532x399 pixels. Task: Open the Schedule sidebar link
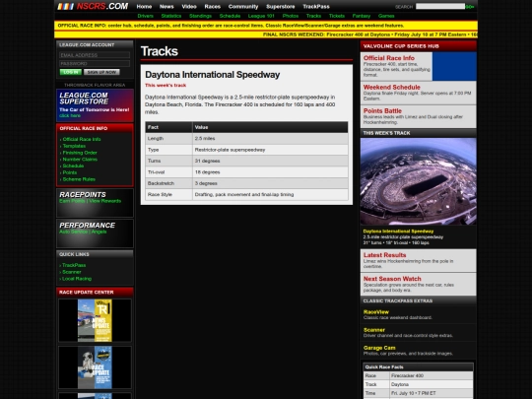pos(73,166)
